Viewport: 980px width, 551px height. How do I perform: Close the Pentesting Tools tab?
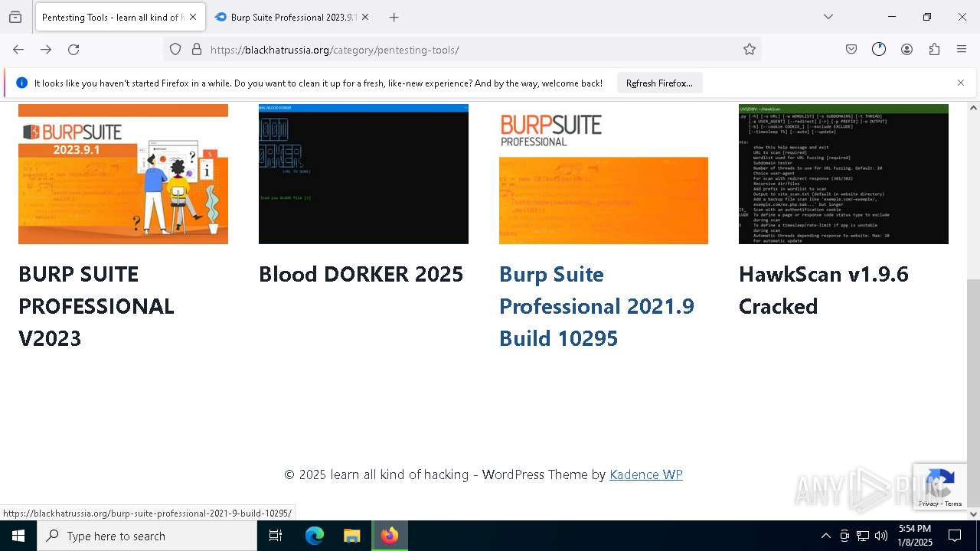point(192,17)
